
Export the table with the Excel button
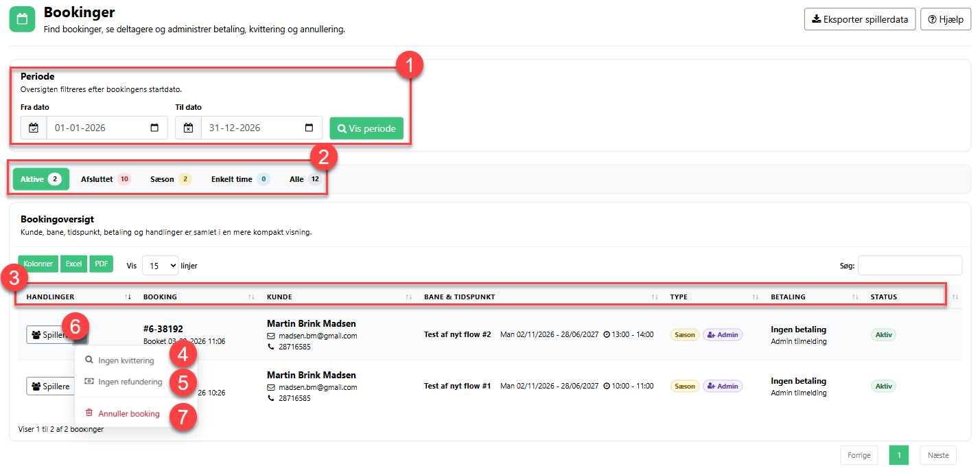[x=73, y=264]
